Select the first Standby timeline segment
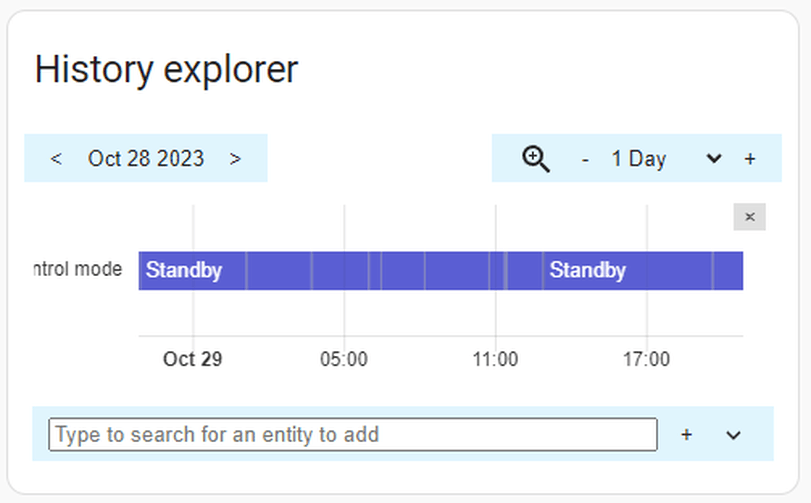This screenshot has height=503, width=811. point(192,270)
